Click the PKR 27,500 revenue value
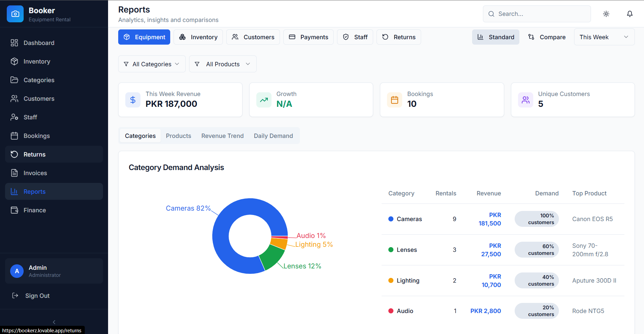Screen dimensions: 644x334 (491, 250)
